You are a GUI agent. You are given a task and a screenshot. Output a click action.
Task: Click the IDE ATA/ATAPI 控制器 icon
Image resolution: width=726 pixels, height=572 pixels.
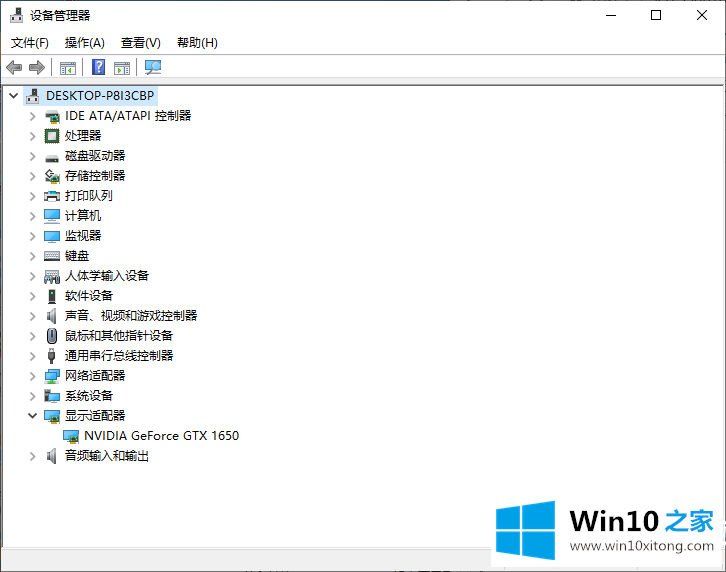(52, 116)
